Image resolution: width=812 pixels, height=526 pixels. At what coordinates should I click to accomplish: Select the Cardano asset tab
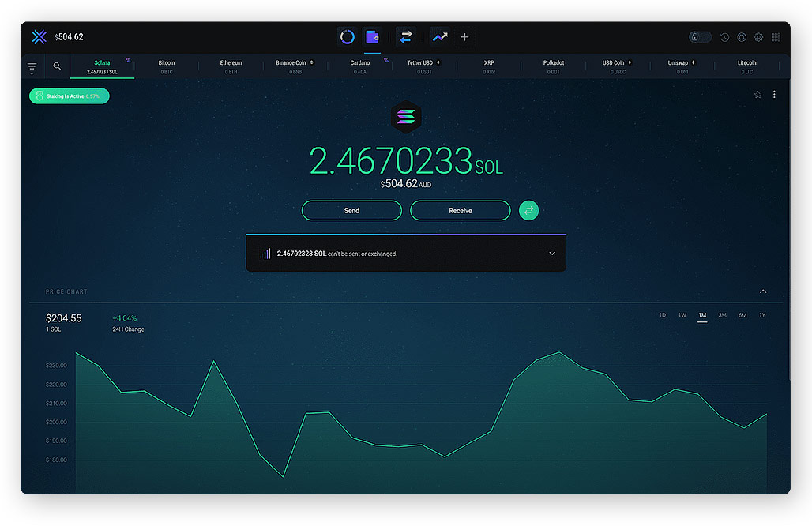click(x=360, y=67)
